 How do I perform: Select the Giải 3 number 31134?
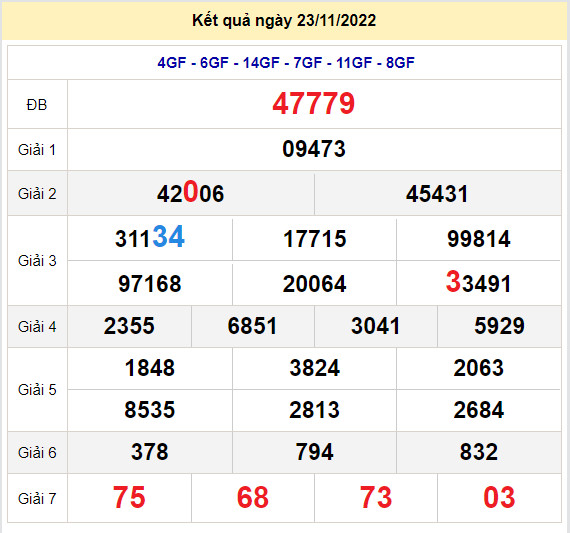[x=150, y=237]
